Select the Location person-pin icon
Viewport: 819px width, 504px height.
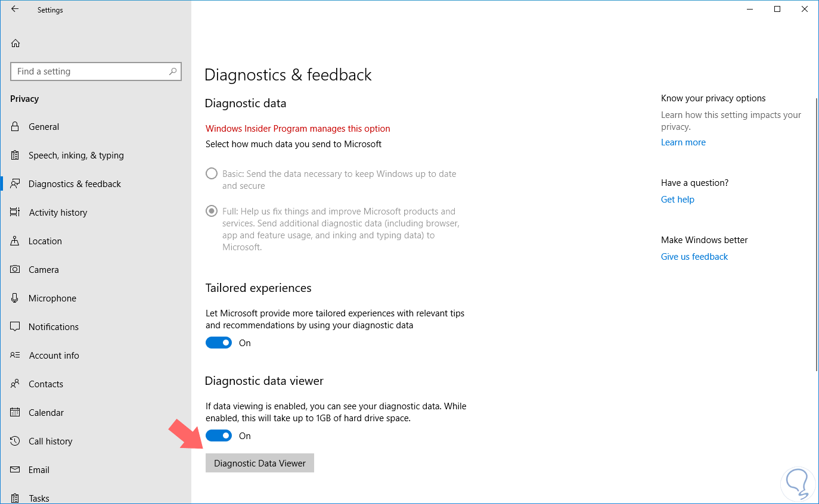[x=15, y=241]
